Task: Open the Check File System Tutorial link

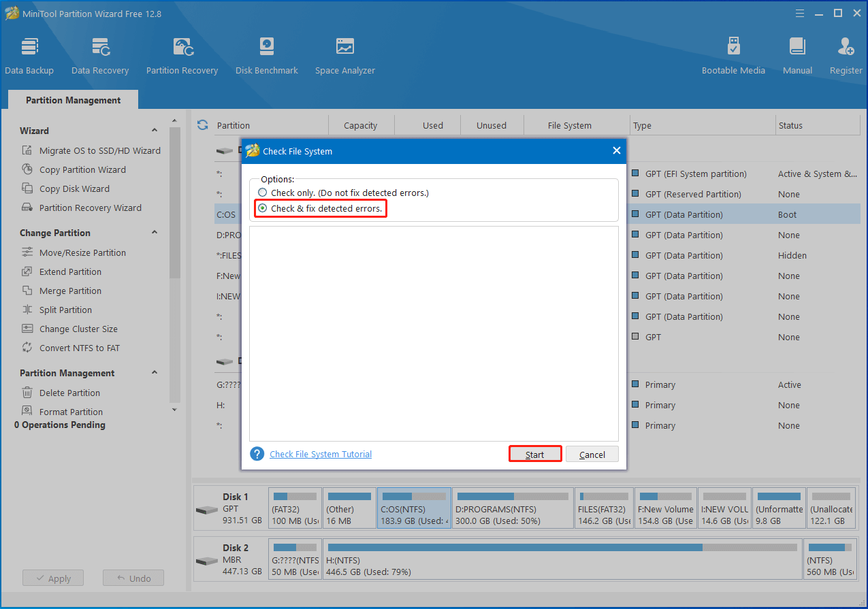Action: [321, 454]
